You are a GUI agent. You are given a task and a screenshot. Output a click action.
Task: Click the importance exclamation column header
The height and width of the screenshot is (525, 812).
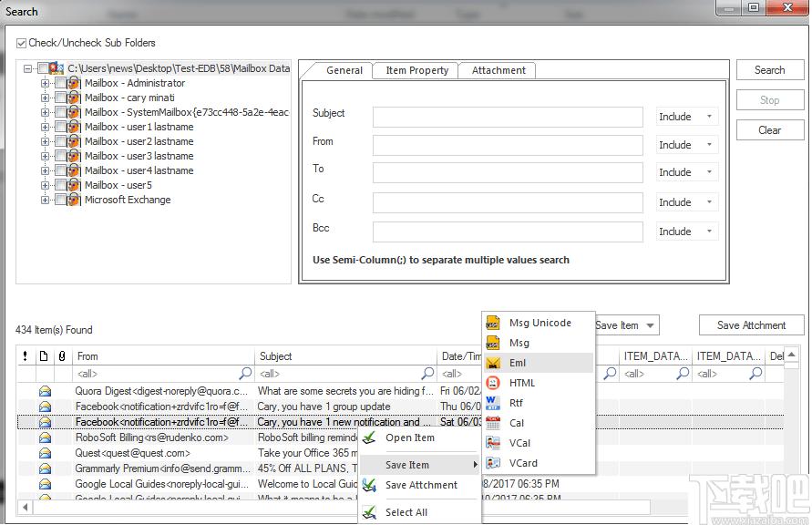point(26,356)
